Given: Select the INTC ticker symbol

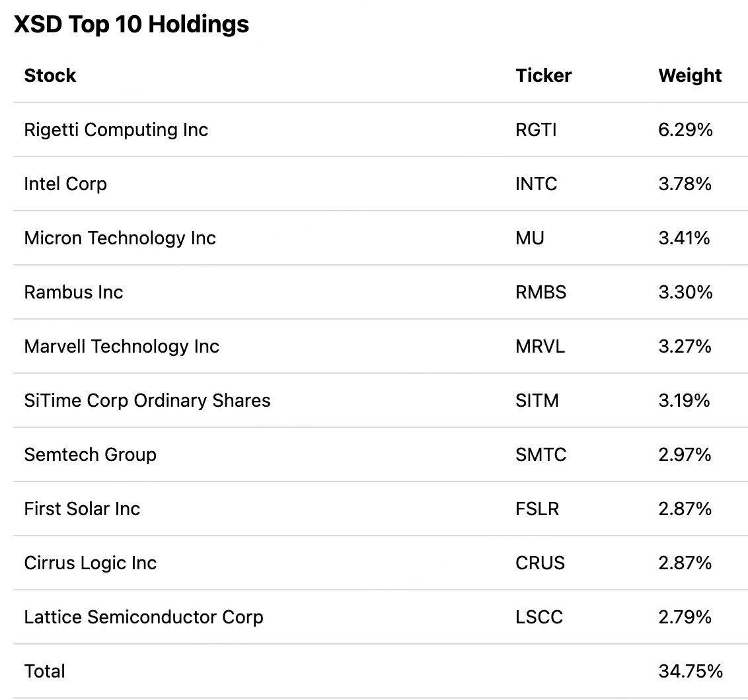Looking at the screenshot, I should click(536, 184).
